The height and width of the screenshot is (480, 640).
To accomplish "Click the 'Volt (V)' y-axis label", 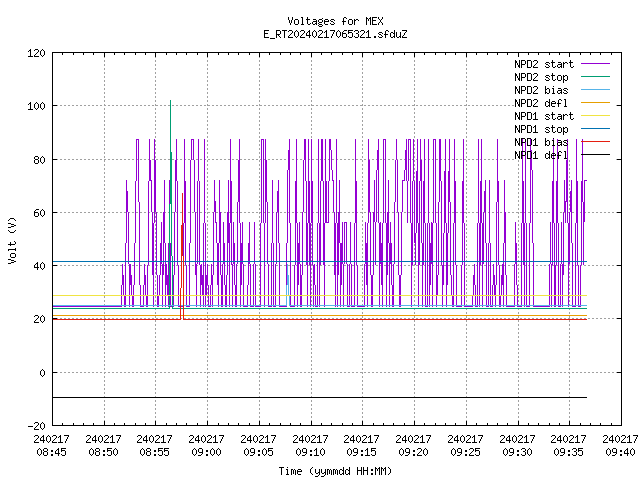I will 12,240.
